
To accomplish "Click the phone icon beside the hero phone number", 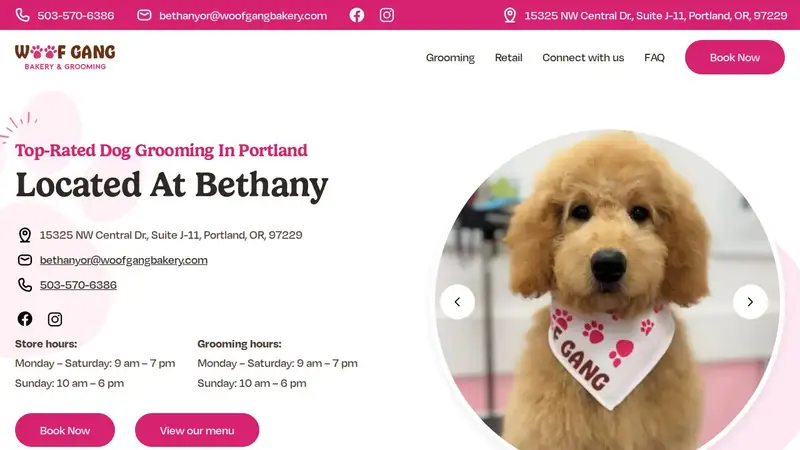I will tap(25, 285).
